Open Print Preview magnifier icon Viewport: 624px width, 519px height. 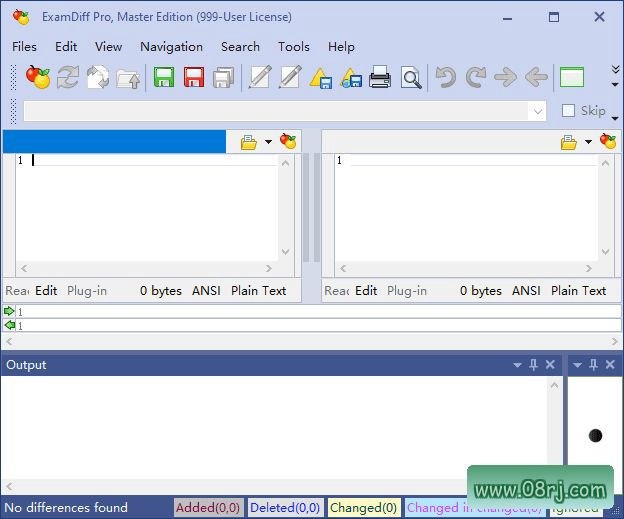pyautogui.click(x=411, y=78)
